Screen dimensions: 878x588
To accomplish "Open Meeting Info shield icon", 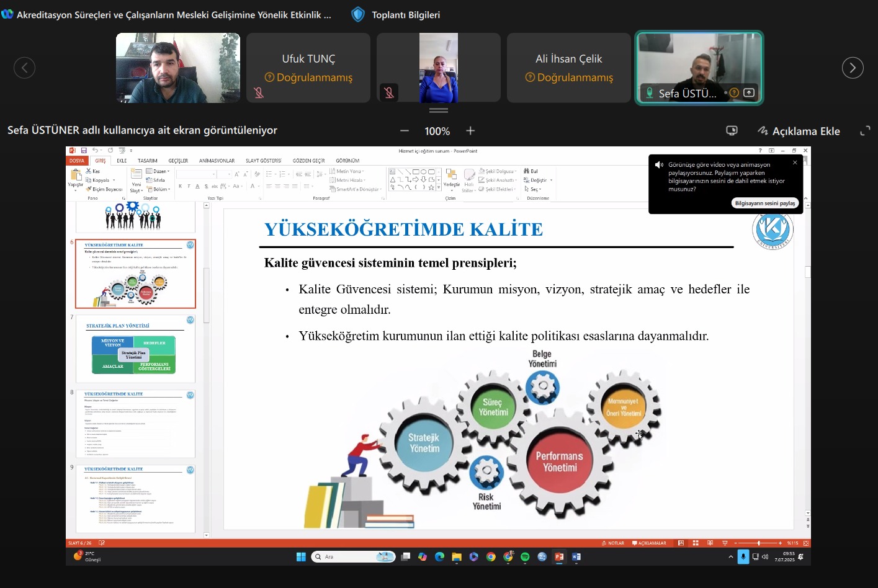I will click(358, 14).
